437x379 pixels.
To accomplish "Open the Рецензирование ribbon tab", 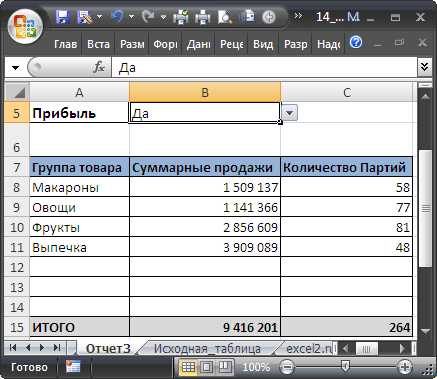I will 231,44.
